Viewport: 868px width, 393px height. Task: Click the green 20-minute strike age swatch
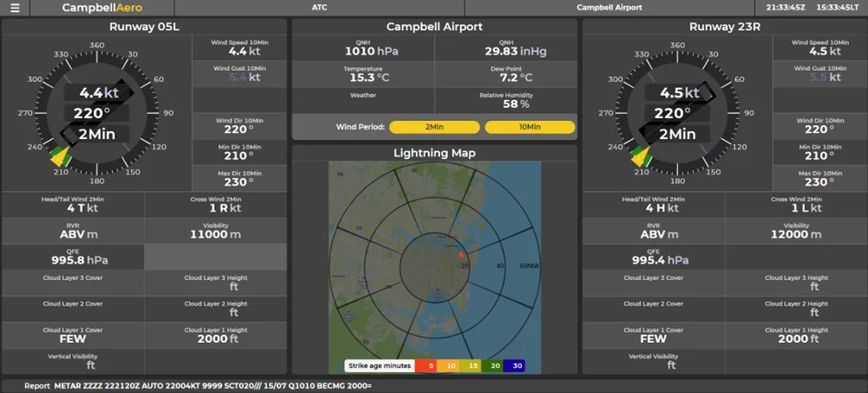coord(494,365)
